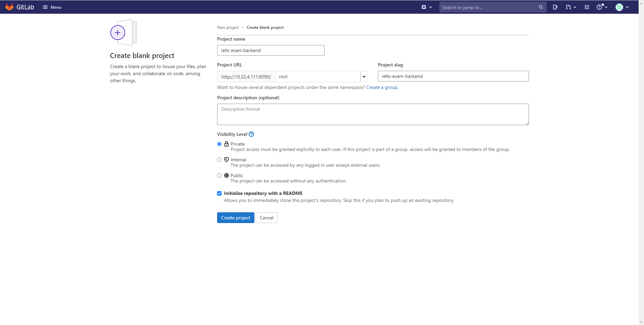Click the Cancel button

pyautogui.click(x=266, y=218)
